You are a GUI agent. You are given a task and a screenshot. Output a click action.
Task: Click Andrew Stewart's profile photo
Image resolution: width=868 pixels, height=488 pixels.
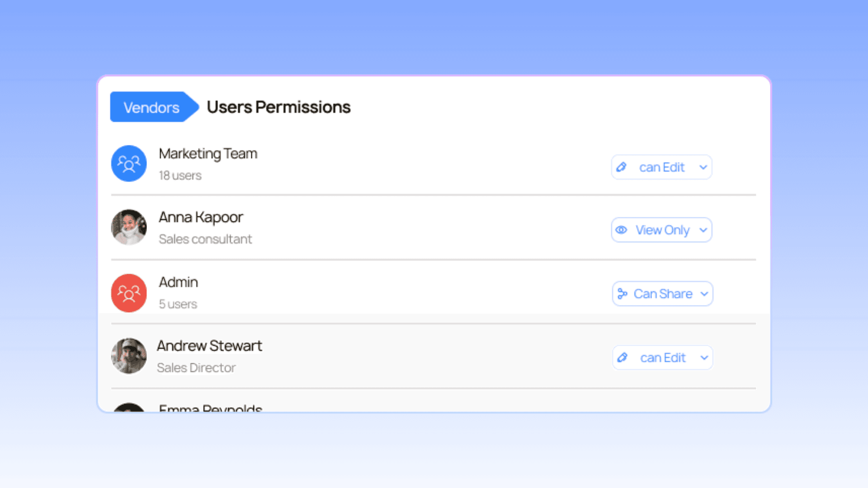tap(129, 356)
